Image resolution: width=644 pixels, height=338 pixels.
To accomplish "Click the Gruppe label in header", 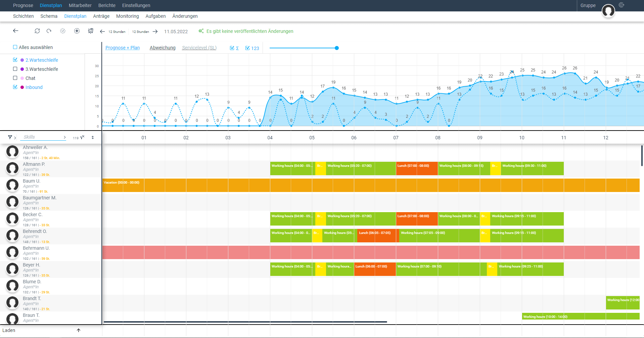I will coord(588,5).
